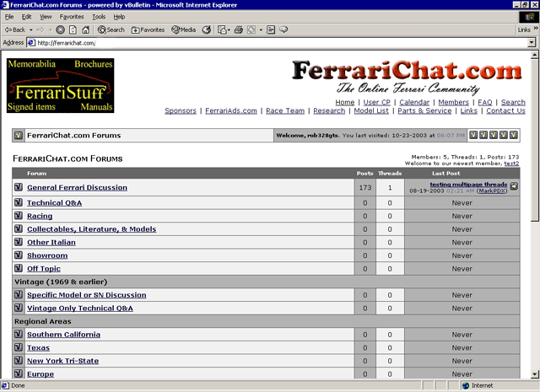Open the View menu
This screenshot has width=540, height=392.
(46, 17)
